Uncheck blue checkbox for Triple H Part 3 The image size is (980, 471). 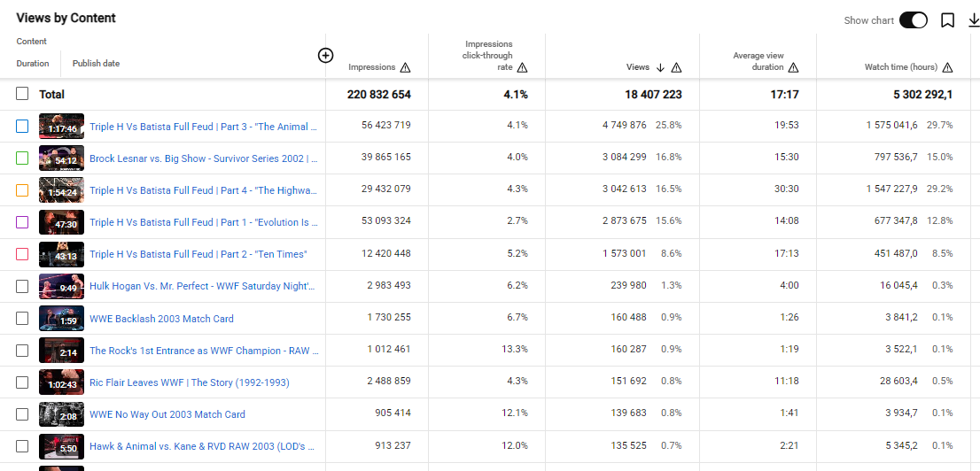tap(22, 127)
